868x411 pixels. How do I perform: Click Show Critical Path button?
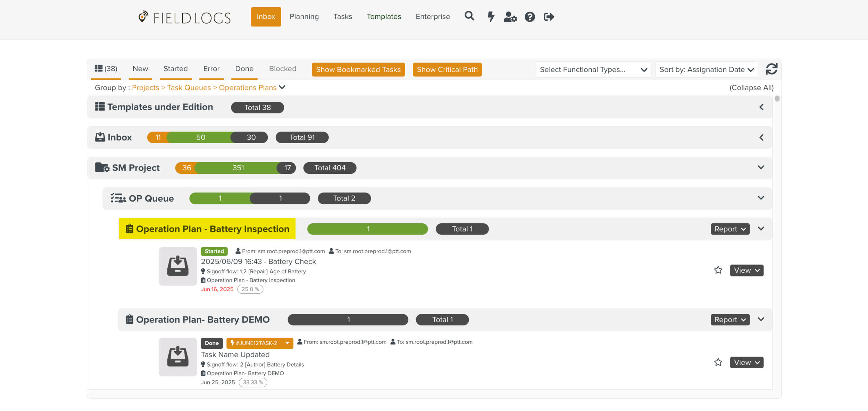[447, 70]
